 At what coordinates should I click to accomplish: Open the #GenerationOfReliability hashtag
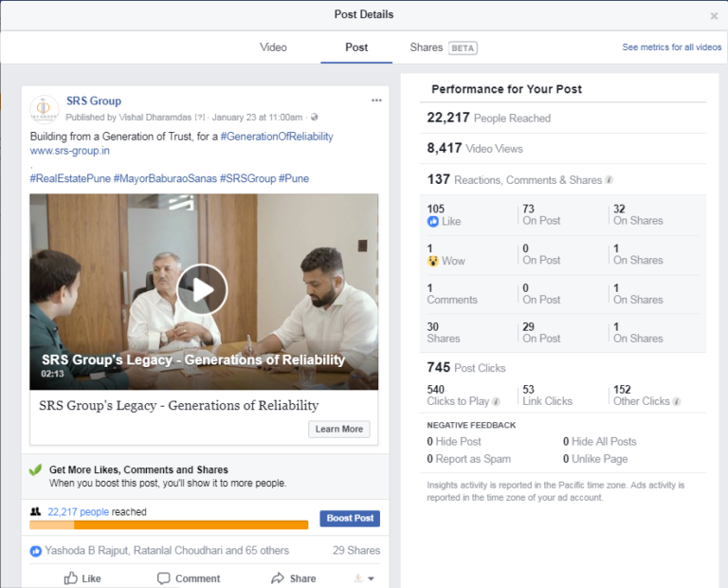(277, 137)
